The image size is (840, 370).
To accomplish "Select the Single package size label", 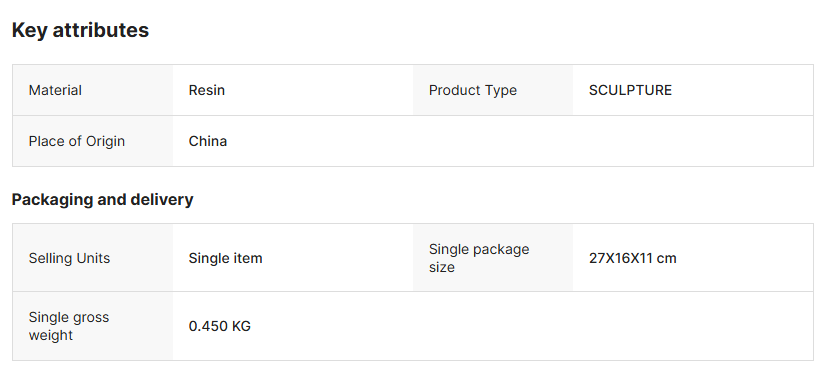I will 479,258.
